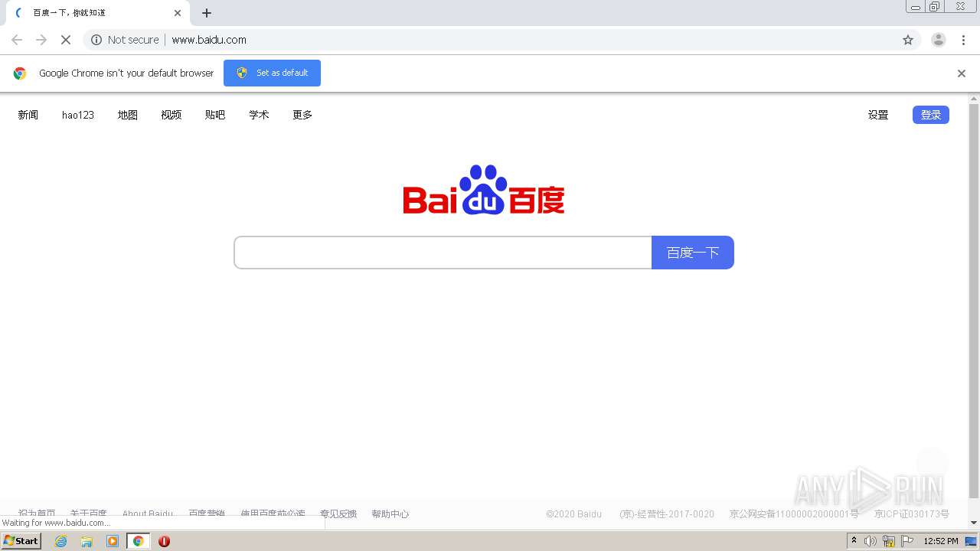Open Windows Media Player taskbar icon
Screen dimensions: 980x551
pos(113,541)
